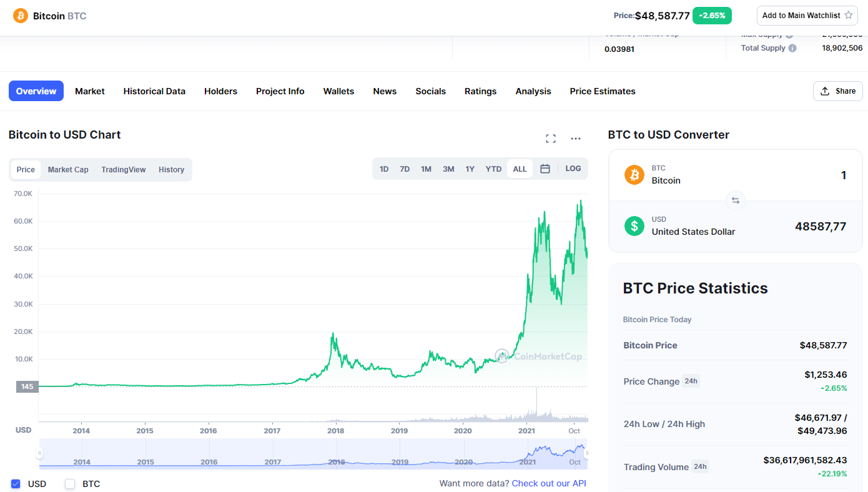868x492 pixels.
Task: Toggle the LOG scale option
Action: pos(573,169)
